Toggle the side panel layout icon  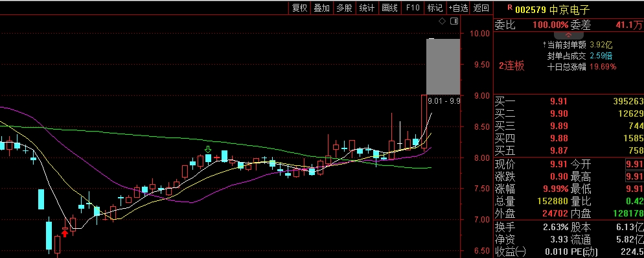tap(454, 21)
